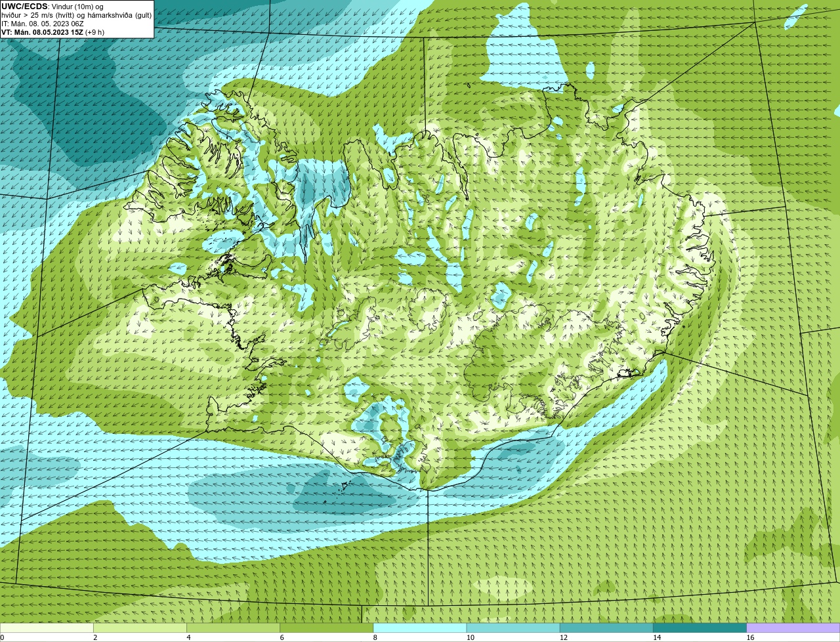Click the legend scale label "0"
Viewport: 840px width, 642px height.
pos(3,637)
